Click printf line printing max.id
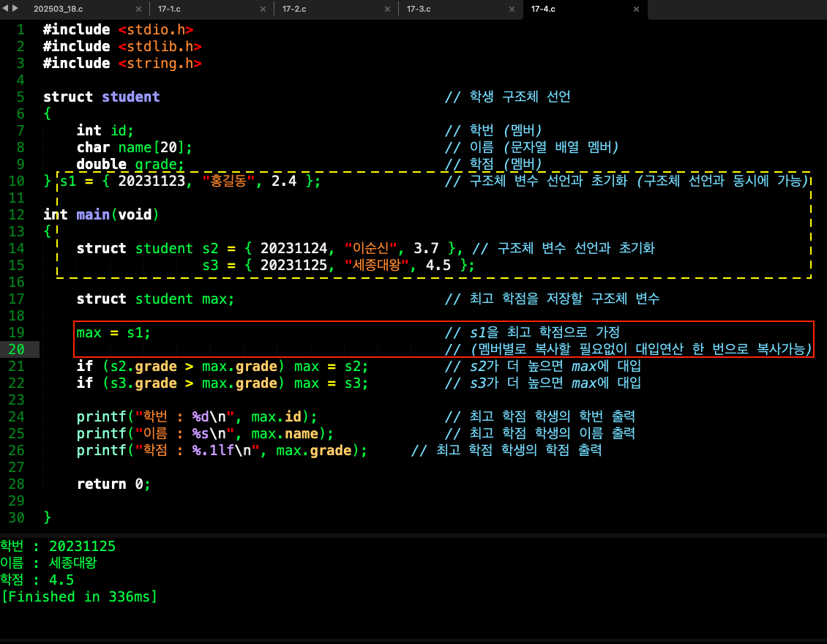 [197, 416]
